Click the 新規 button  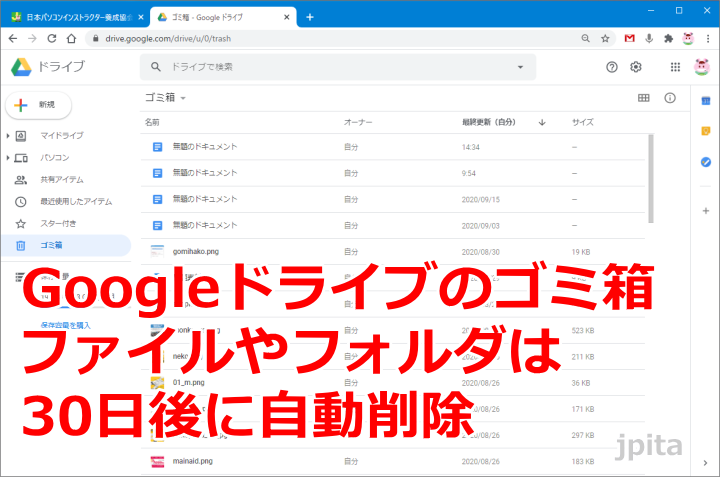pyautogui.click(x=38, y=104)
